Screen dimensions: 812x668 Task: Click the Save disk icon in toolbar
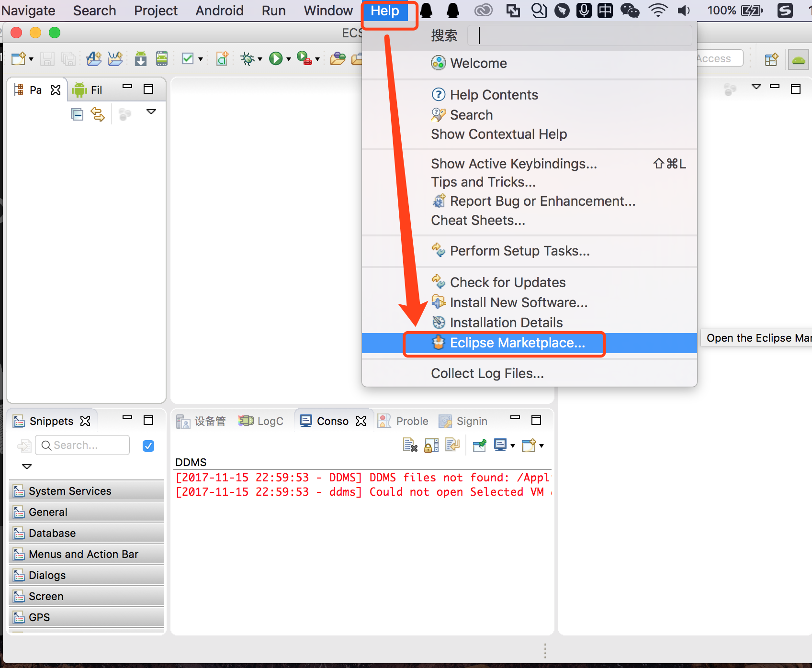[47, 59]
